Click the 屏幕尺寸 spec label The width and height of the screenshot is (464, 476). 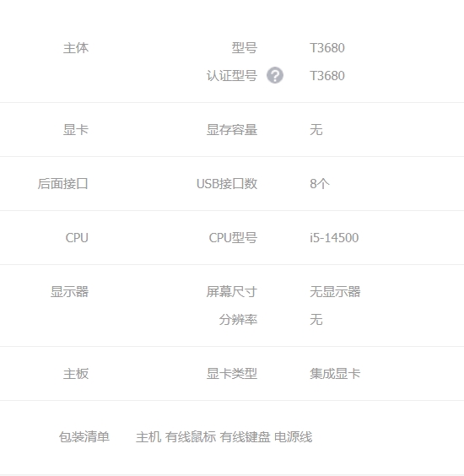point(232,292)
